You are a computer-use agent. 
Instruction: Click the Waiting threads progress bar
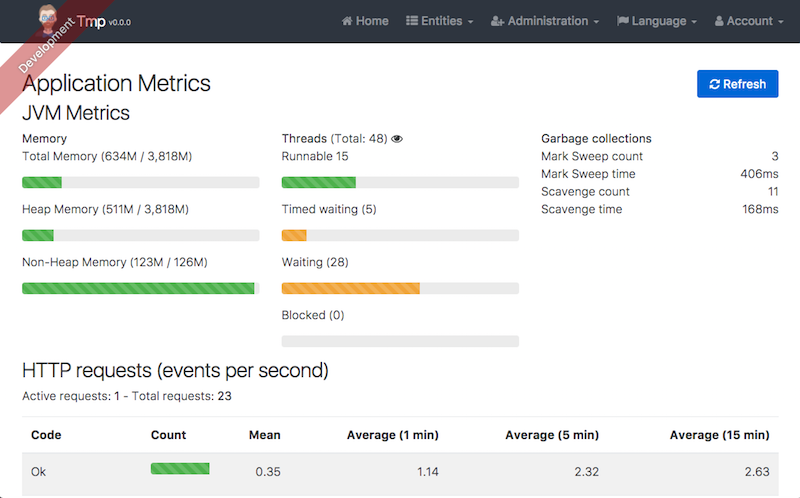coord(400,288)
